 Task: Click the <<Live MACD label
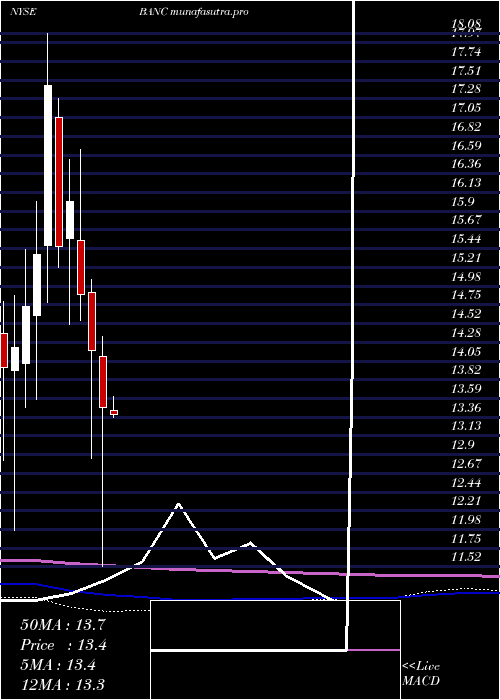(421, 673)
